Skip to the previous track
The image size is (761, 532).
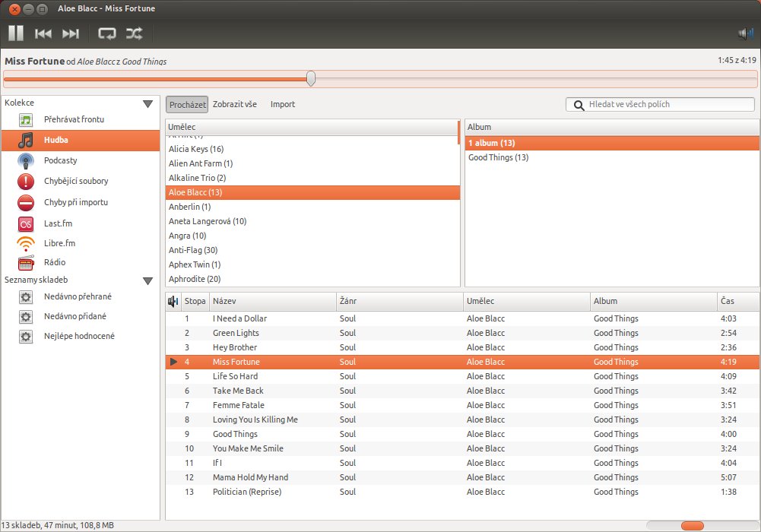click(43, 33)
